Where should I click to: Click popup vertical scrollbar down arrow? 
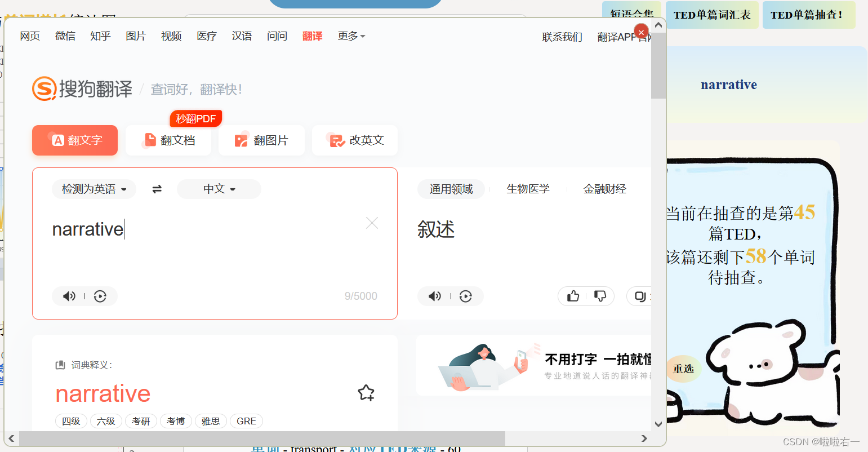[658, 424]
